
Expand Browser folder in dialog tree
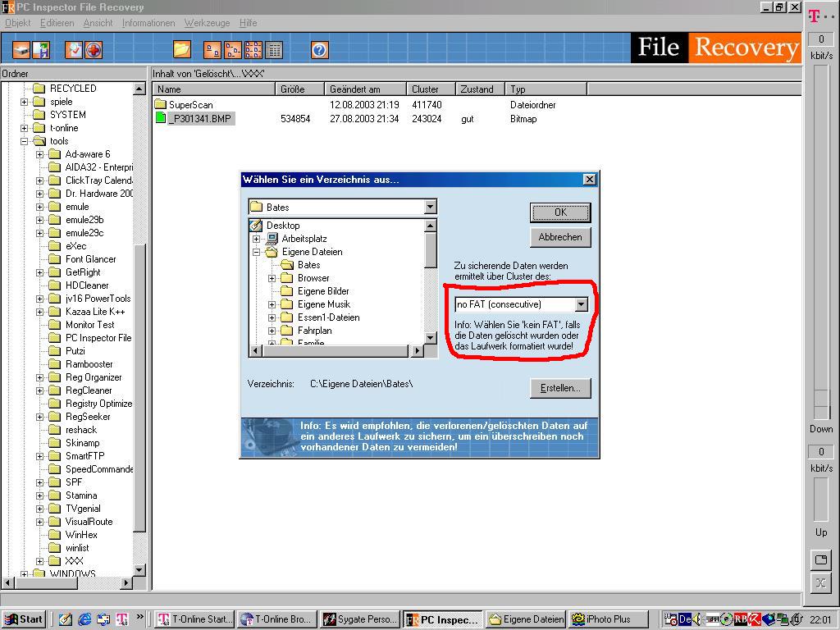(272, 278)
